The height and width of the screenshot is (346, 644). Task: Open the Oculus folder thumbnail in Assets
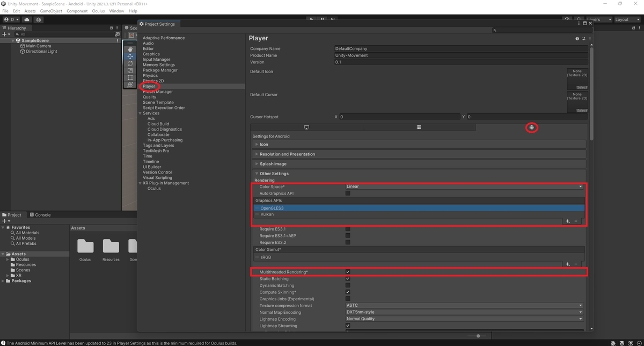tap(85, 247)
